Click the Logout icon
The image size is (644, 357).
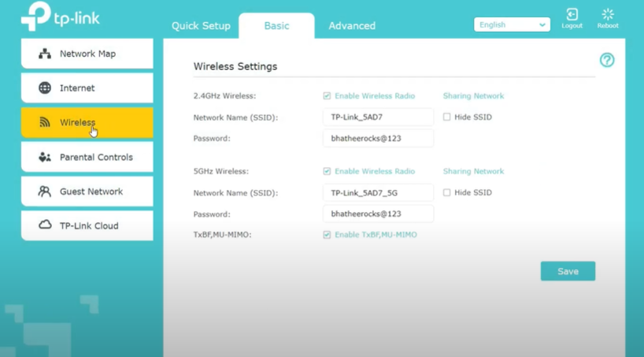[x=572, y=15]
